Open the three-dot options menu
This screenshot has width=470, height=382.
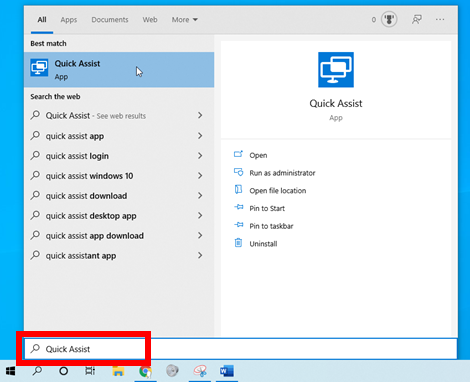point(440,19)
